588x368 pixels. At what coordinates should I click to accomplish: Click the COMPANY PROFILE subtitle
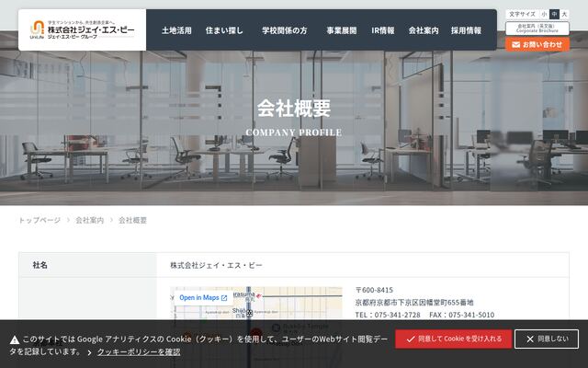point(294,132)
